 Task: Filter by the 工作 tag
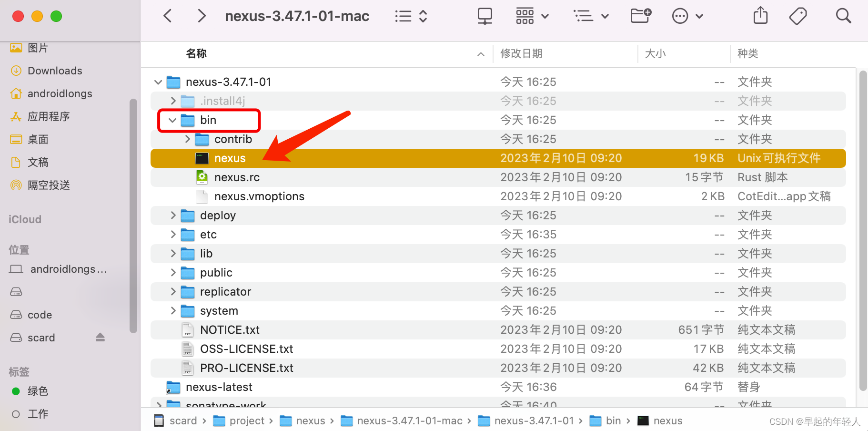point(38,414)
